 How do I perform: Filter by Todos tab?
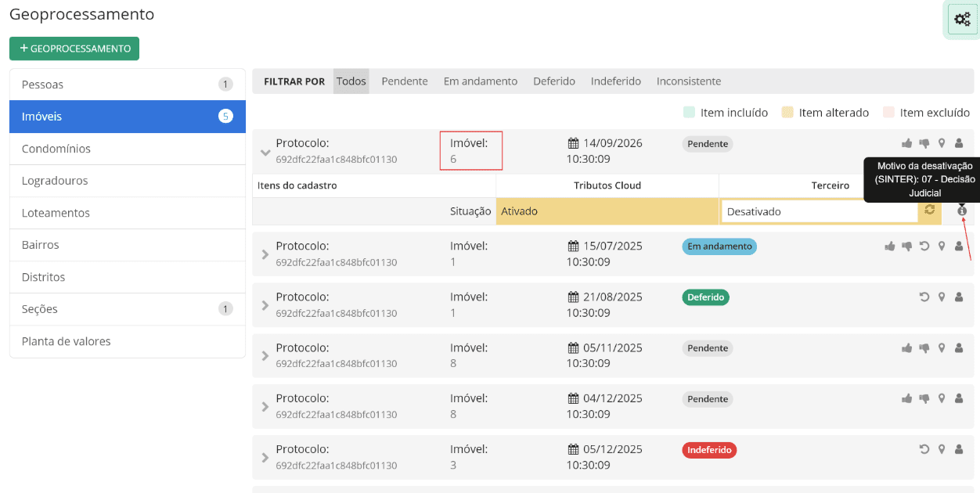[x=351, y=81]
